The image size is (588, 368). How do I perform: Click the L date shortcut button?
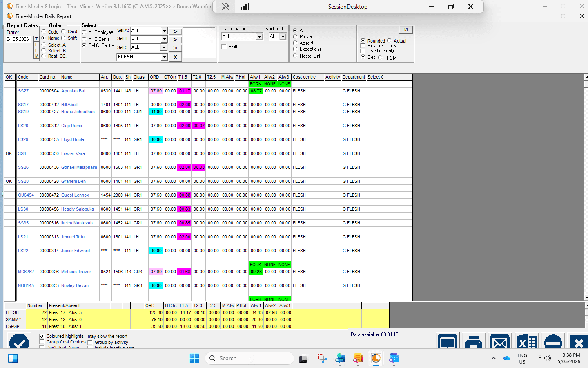36,45
